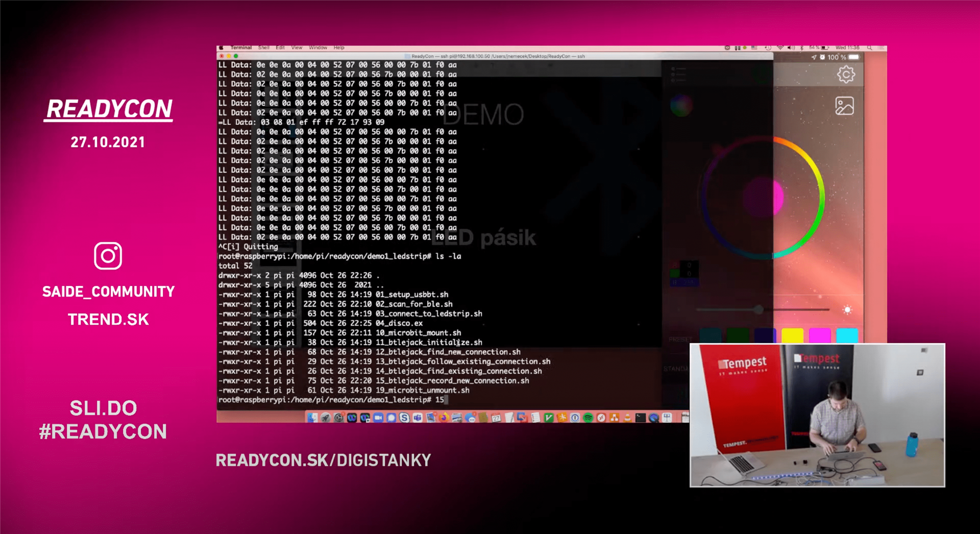The width and height of the screenshot is (980, 534).
Task: Open Firefox in the dock
Action: coord(444,418)
